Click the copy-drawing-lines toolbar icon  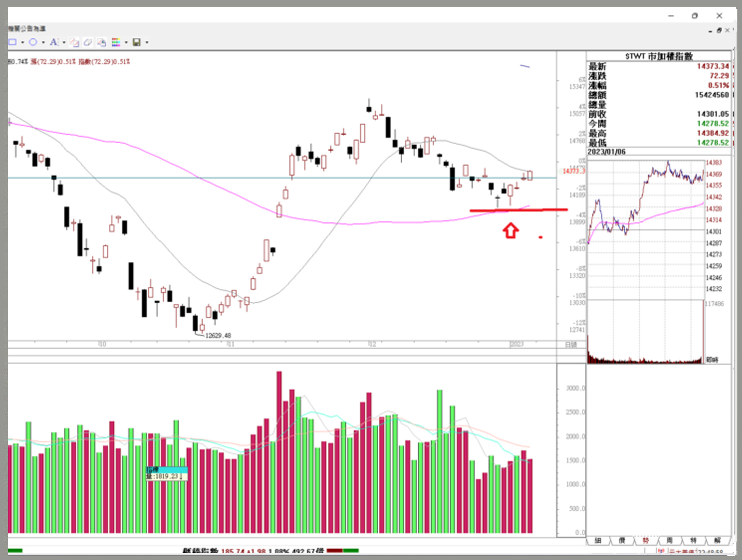coord(75,43)
